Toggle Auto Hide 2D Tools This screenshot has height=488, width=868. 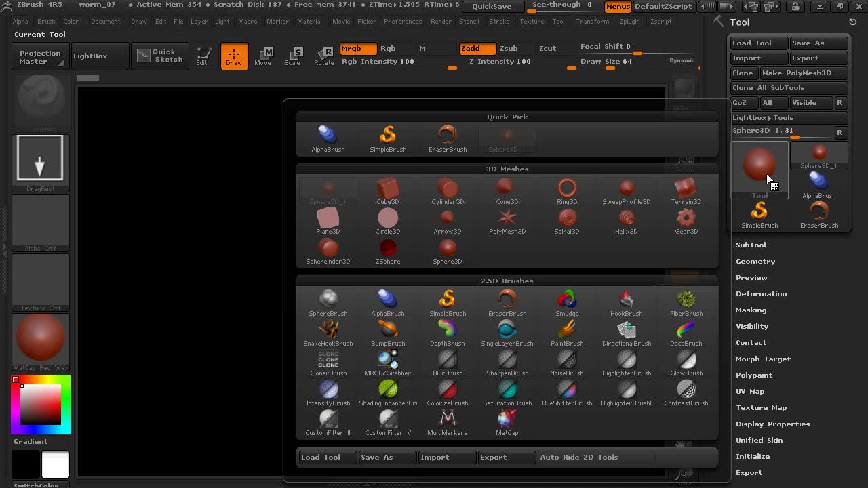[x=578, y=457]
